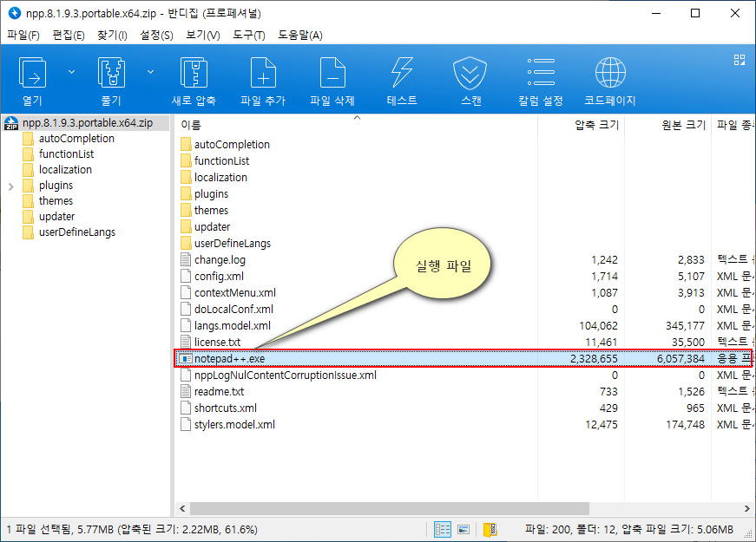Image resolution: width=756 pixels, height=542 pixels.
Task: Select the doLocalConf.xml file
Action: [233, 309]
